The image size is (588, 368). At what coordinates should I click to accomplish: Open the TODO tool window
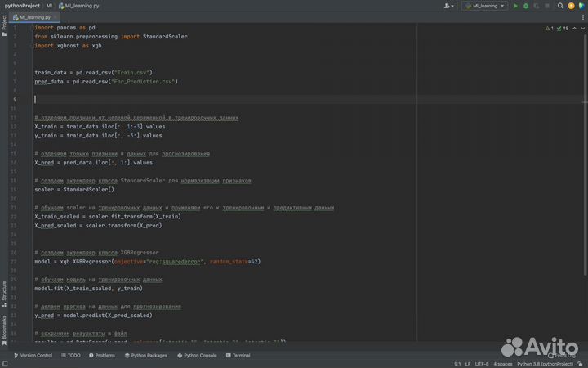pyautogui.click(x=71, y=355)
